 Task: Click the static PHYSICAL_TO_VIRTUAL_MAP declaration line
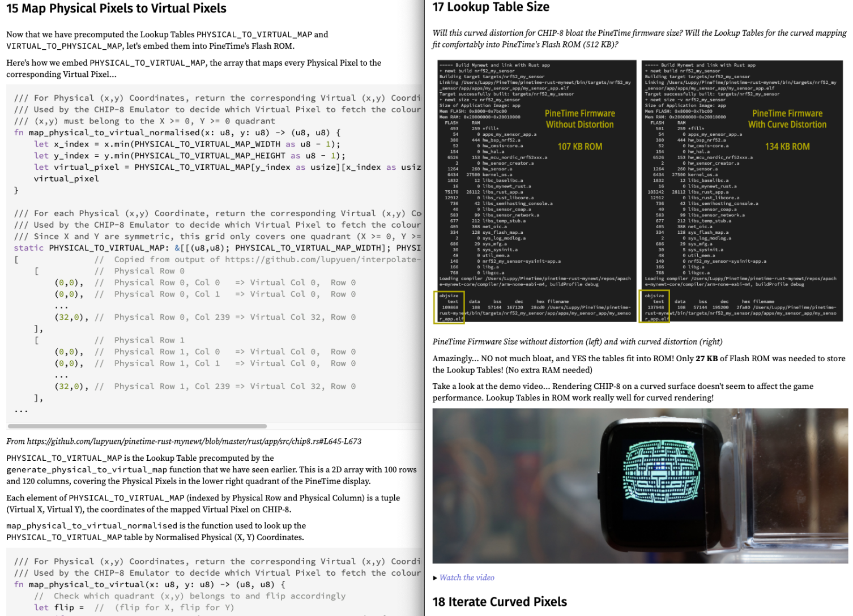pos(215,248)
